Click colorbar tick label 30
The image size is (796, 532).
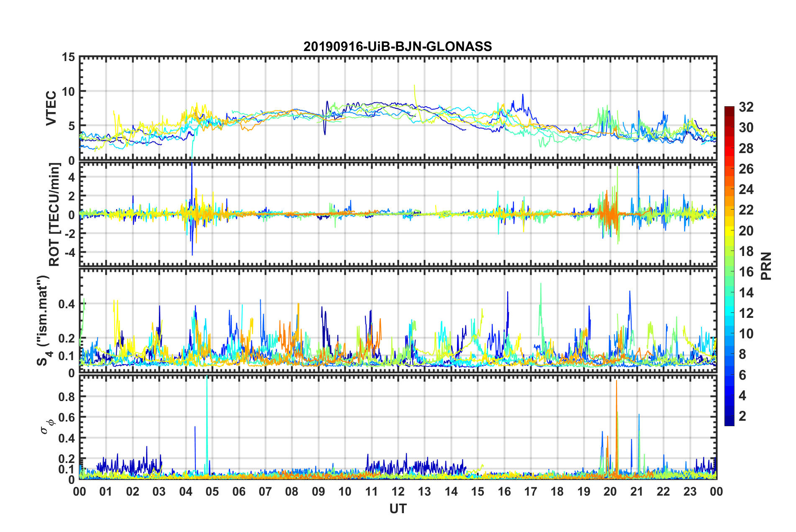point(746,128)
